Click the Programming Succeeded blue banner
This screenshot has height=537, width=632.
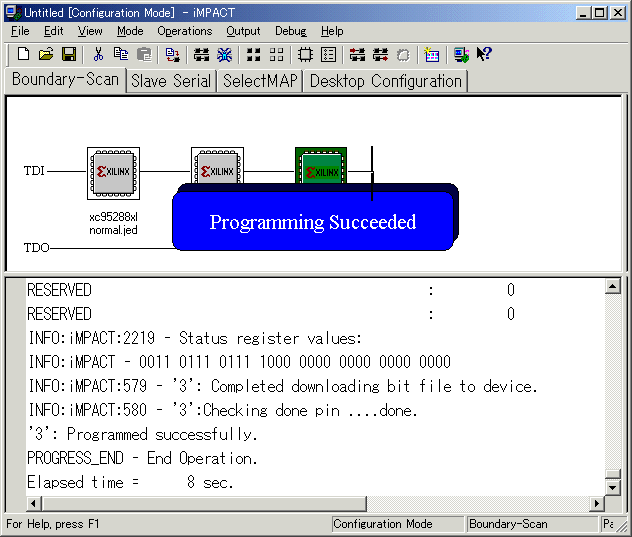pyautogui.click(x=313, y=222)
